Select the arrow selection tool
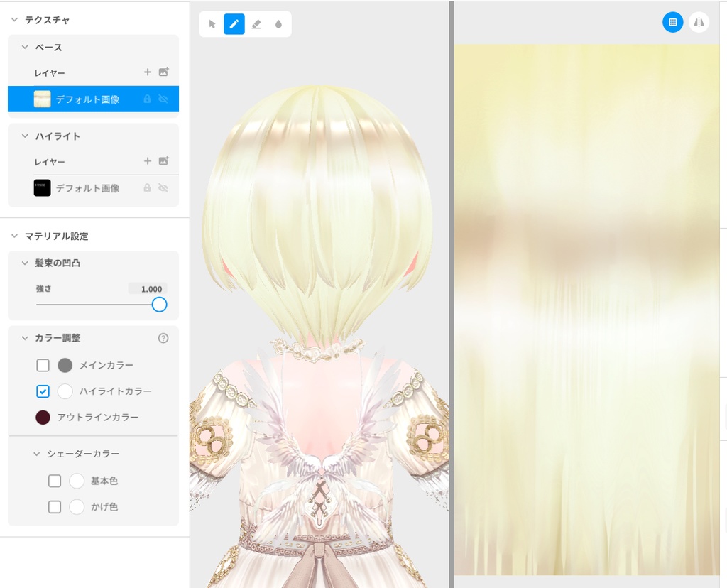The image size is (727, 588). coord(212,23)
